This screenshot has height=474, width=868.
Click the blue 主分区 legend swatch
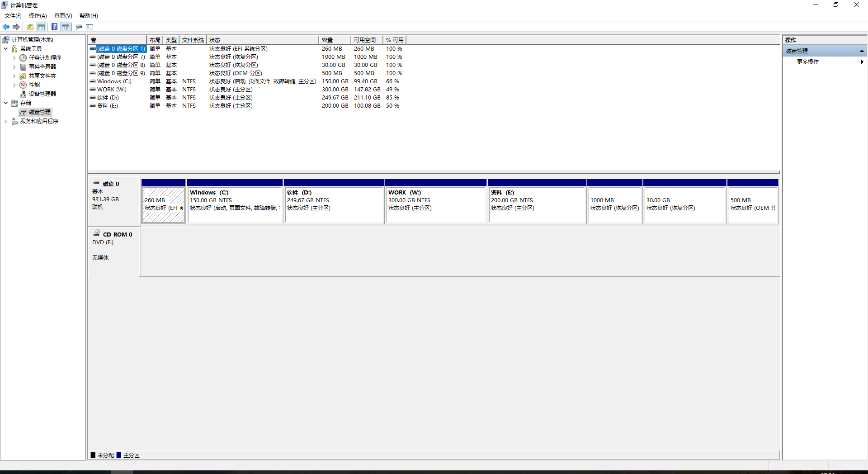point(119,455)
